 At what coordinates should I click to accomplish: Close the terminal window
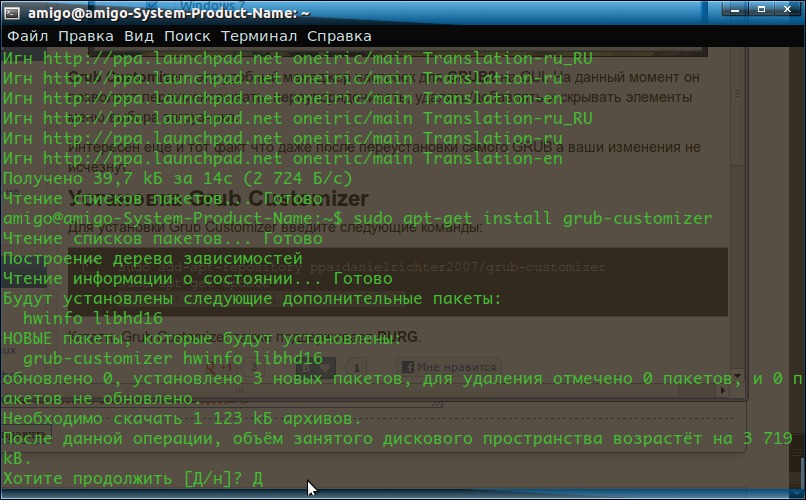click(x=788, y=9)
